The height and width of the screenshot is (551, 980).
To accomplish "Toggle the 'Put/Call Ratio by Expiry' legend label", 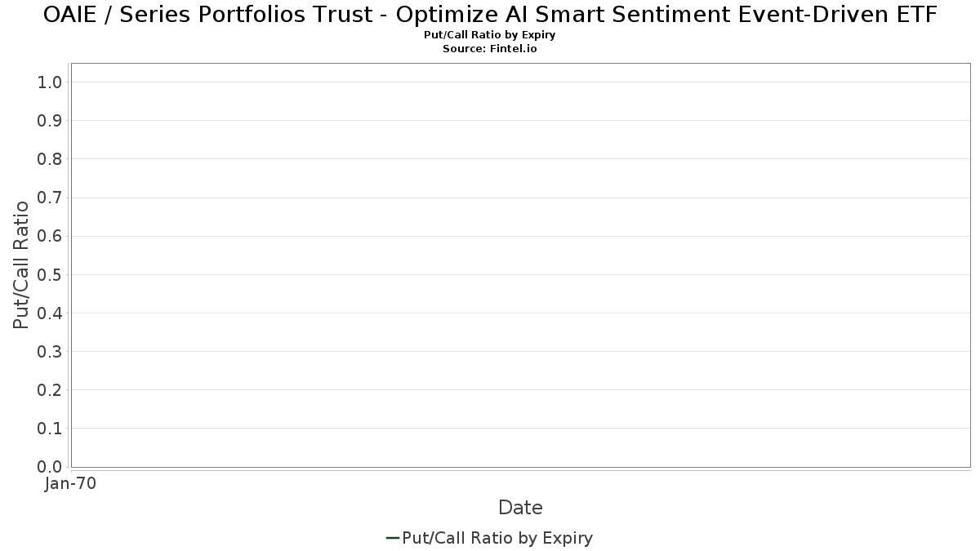I will pos(497,538).
